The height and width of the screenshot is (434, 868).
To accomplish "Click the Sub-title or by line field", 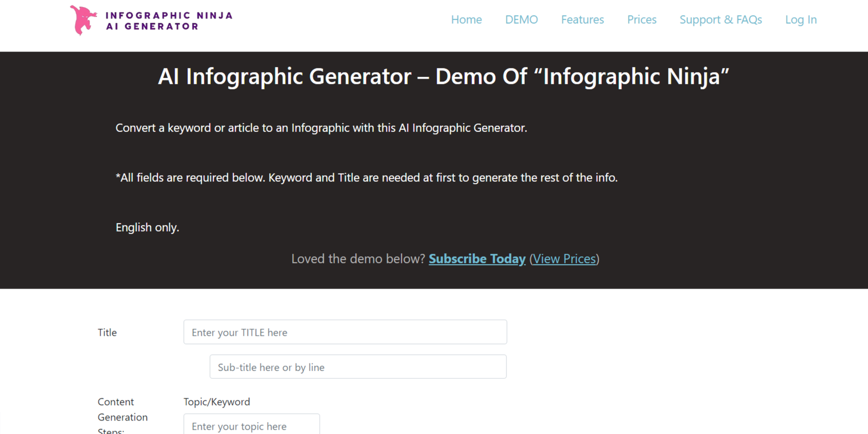I will [x=358, y=367].
